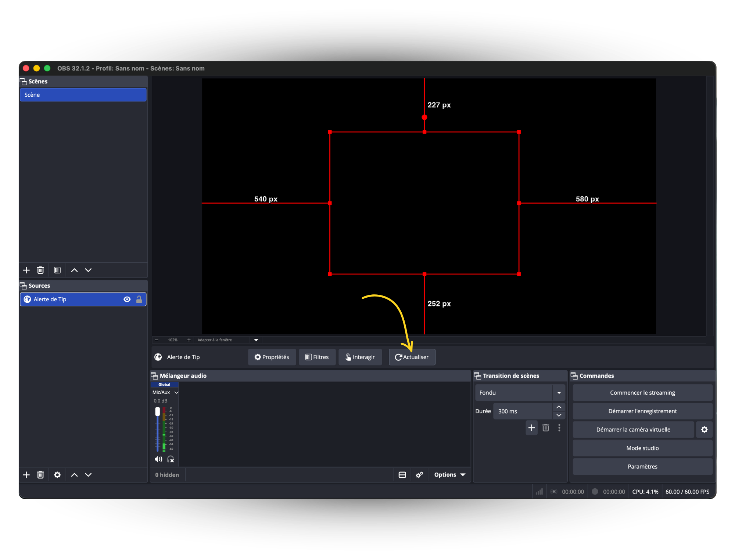Mute the Mic/Aux speaker icon

(158, 459)
